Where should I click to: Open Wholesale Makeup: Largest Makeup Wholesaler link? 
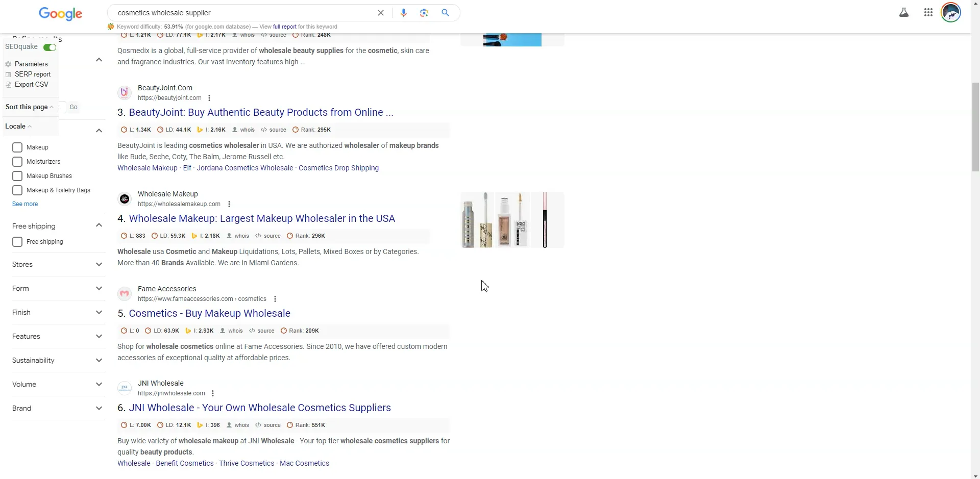[262, 218]
